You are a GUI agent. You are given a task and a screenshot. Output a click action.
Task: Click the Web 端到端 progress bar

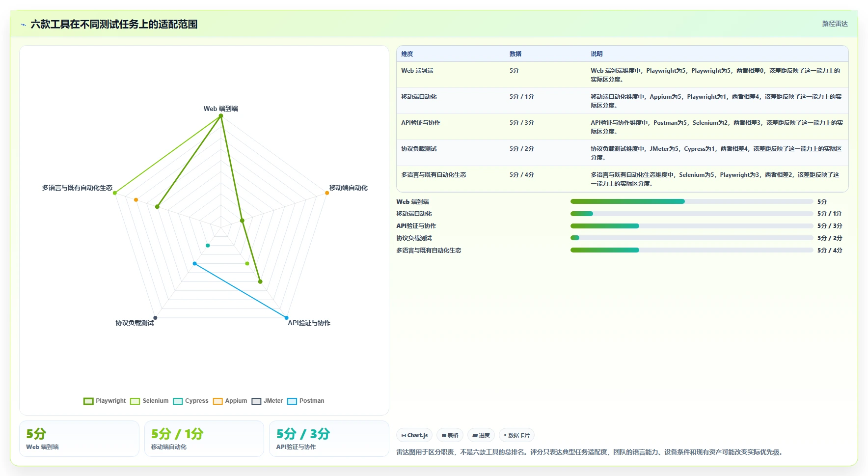pos(692,201)
